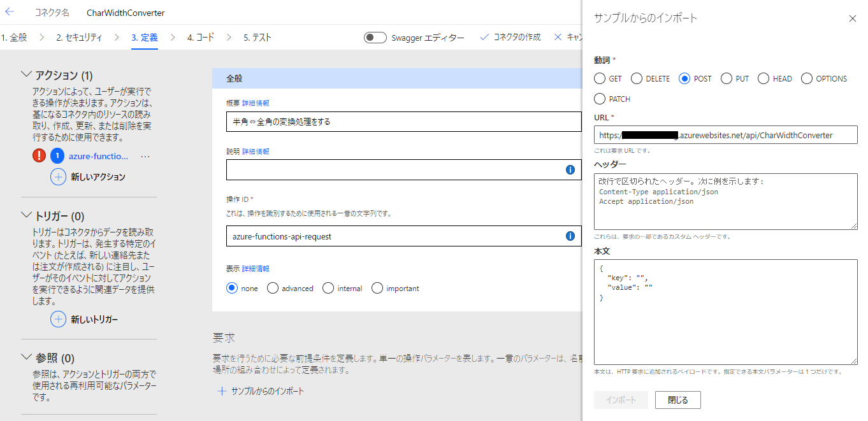Collapse the トリガー (0) section
Image resolution: width=868 pixels, height=421 pixels.
click(x=27, y=215)
